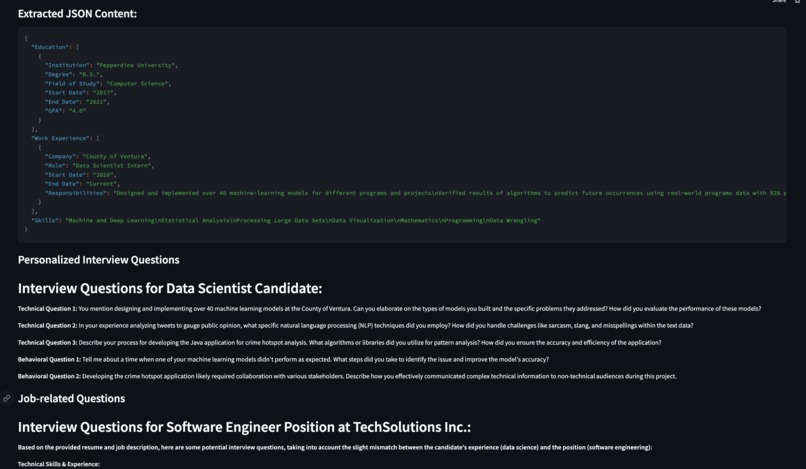Click the Skills value starting "Machine and Deep Learning"
The width and height of the screenshot is (806, 469).
coord(303,220)
